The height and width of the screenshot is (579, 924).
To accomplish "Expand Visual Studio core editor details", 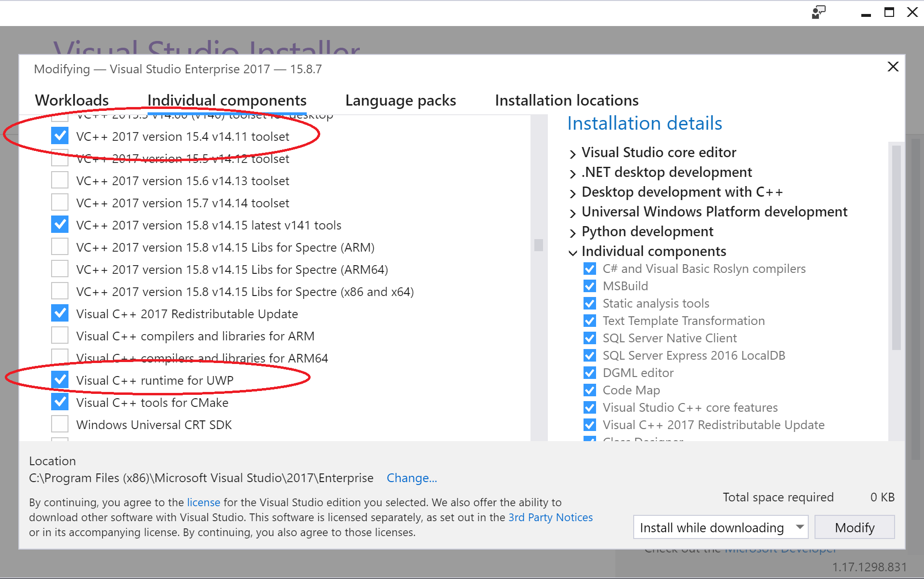I will (572, 154).
